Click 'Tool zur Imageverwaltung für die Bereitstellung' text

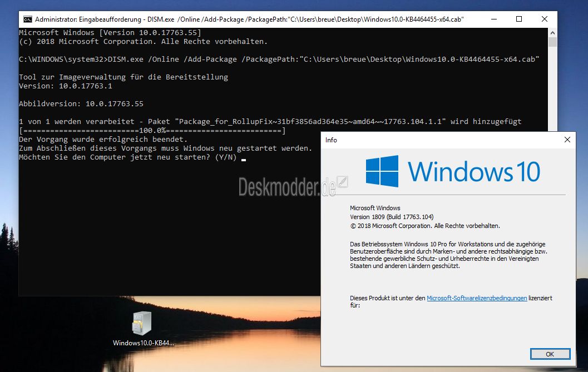123,77
